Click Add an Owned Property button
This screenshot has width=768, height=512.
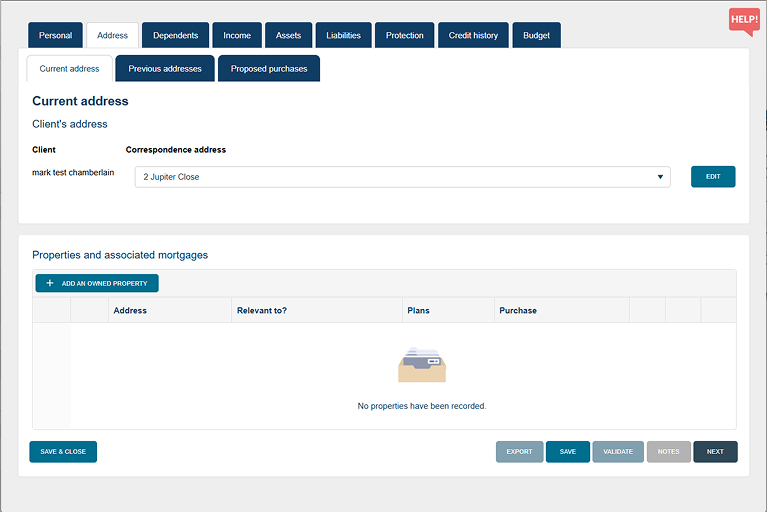97,283
